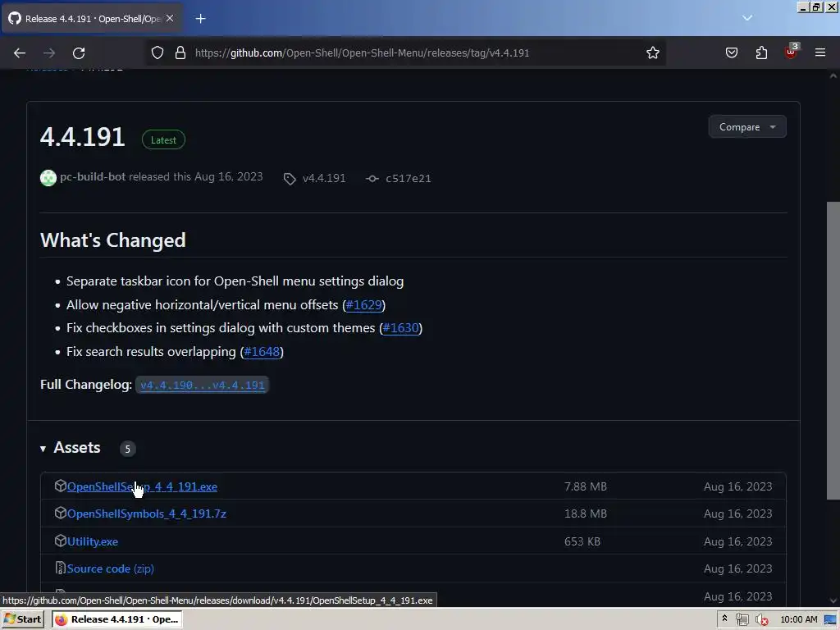
Task: Open the Extensions puzzle icon
Action: (x=761, y=52)
